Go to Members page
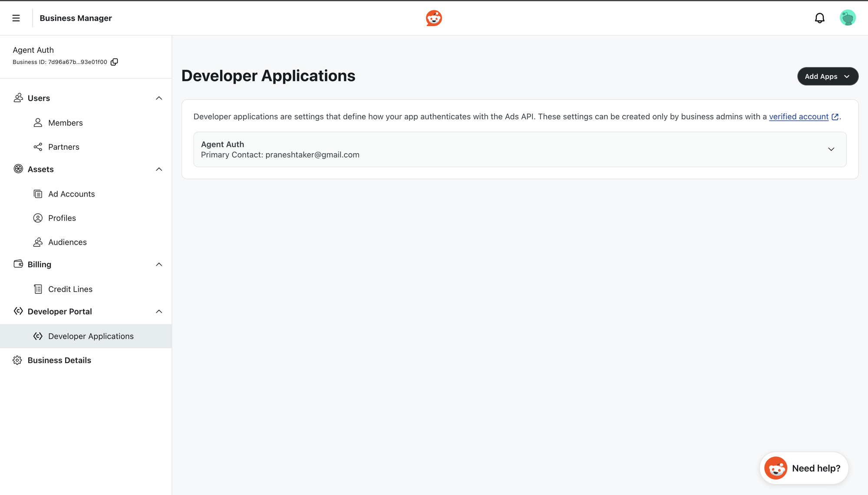 [86, 123]
